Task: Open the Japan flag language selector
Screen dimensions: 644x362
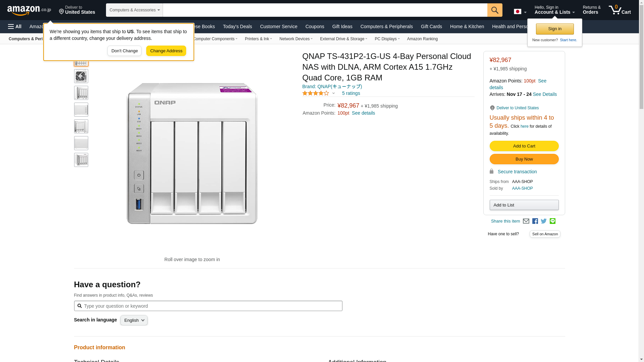Action: pyautogui.click(x=520, y=11)
